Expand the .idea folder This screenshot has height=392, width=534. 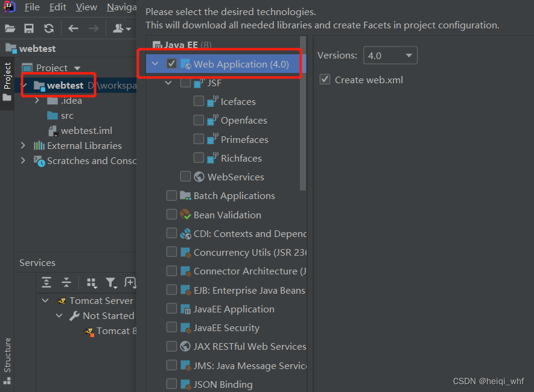coord(37,100)
